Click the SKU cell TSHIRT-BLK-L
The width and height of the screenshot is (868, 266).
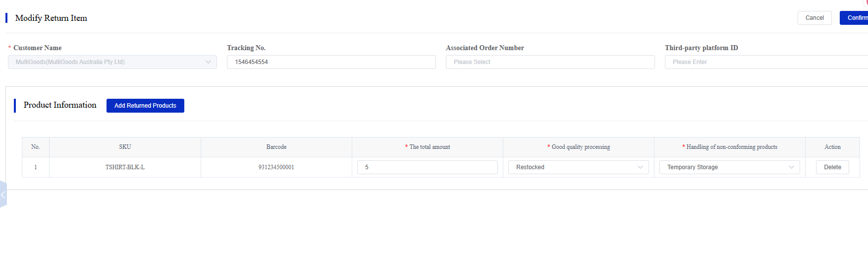[x=125, y=167]
